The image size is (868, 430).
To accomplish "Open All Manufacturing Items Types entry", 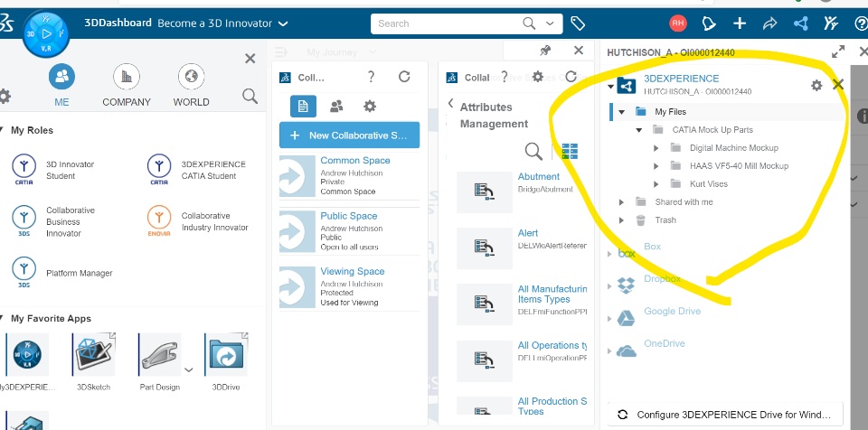I will coord(552,294).
